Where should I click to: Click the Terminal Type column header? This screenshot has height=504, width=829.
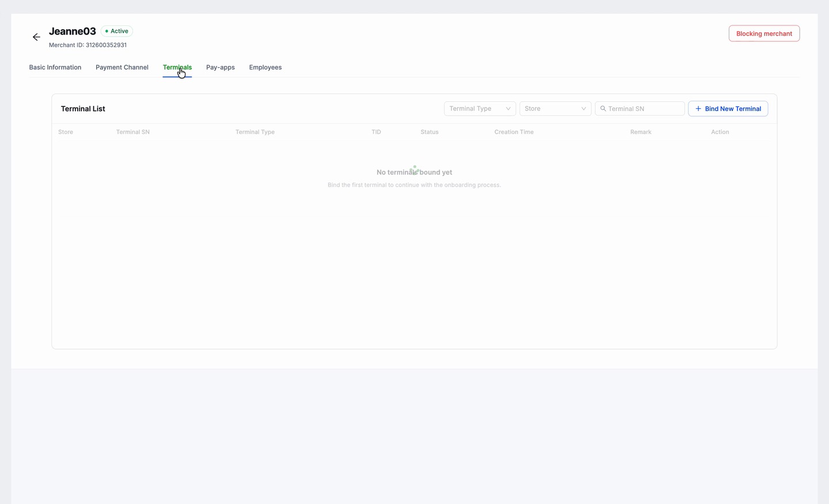coord(255,132)
